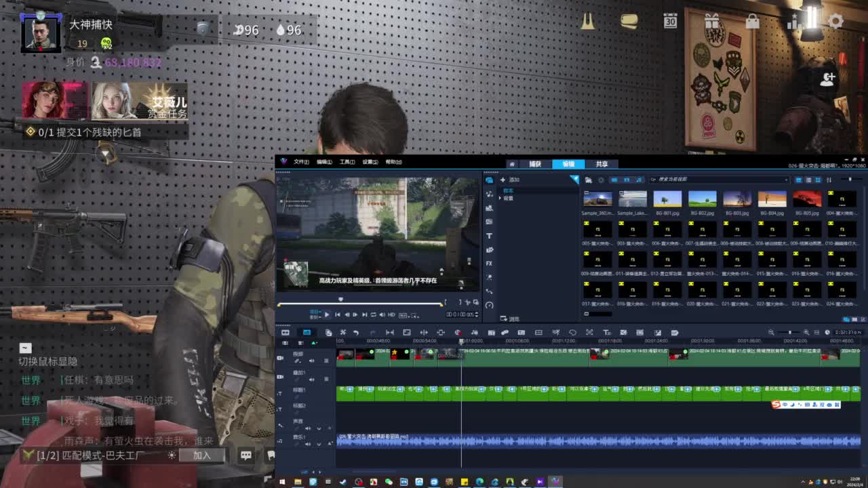868x488 pixels.
Task: Click the split clip scissors icon in preview
Action: point(468,302)
